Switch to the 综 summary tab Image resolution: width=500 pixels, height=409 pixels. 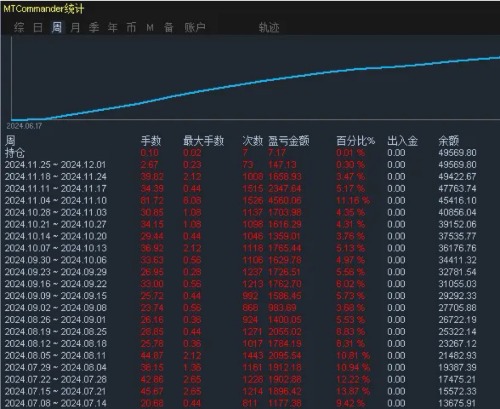click(x=19, y=27)
